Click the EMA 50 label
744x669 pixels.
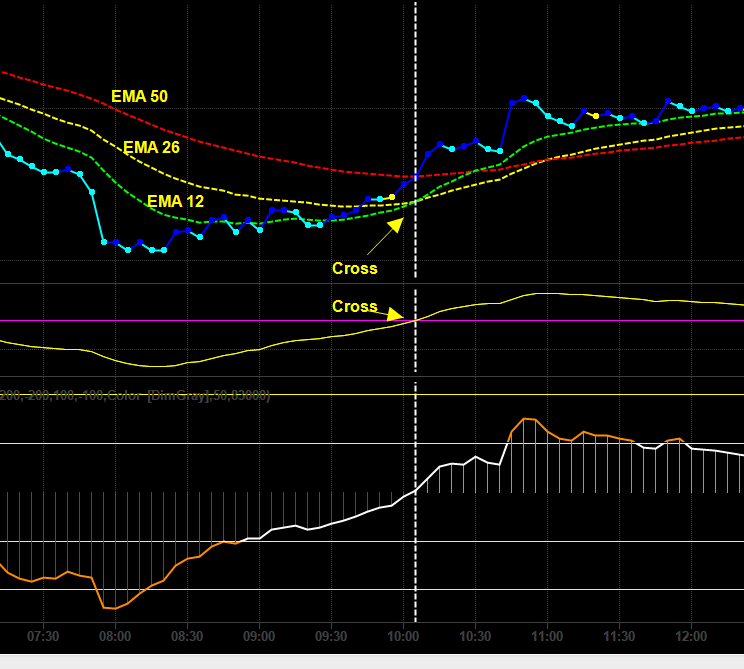pyautogui.click(x=140, y=96)
